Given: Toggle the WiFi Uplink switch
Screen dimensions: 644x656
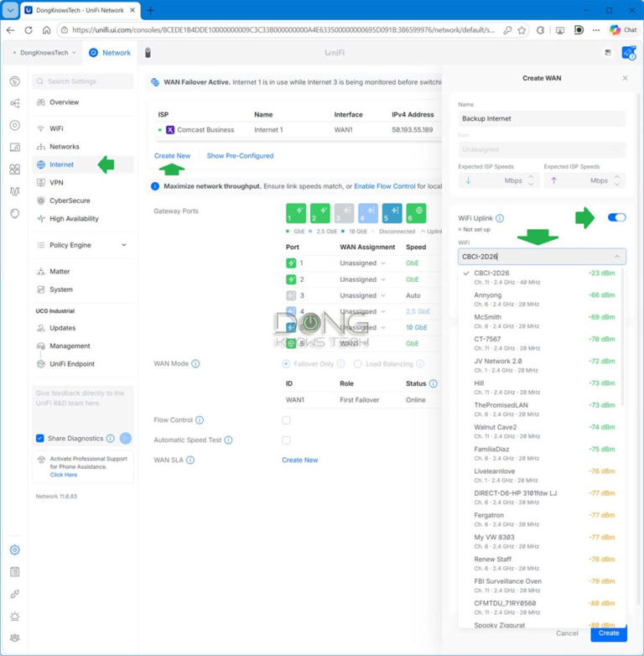Looking at the screenshot, I should pos(617,217).
